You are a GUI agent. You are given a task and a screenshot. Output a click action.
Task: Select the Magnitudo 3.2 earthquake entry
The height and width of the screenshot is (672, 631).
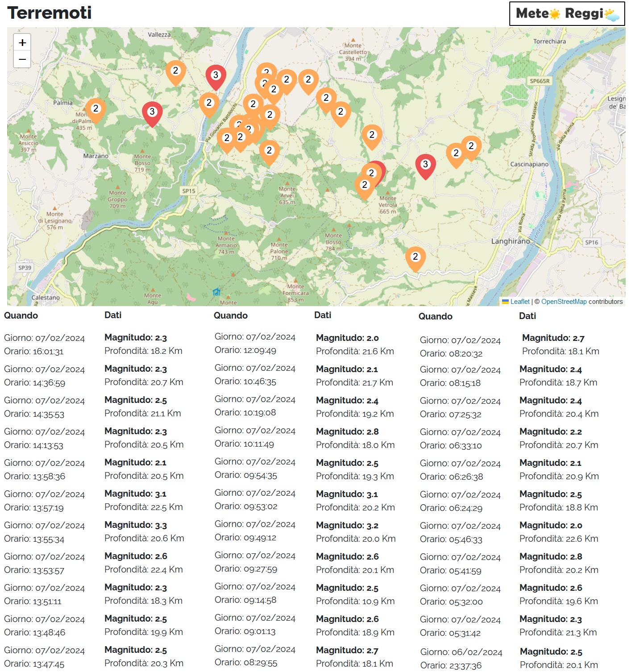tap(347, 526)
